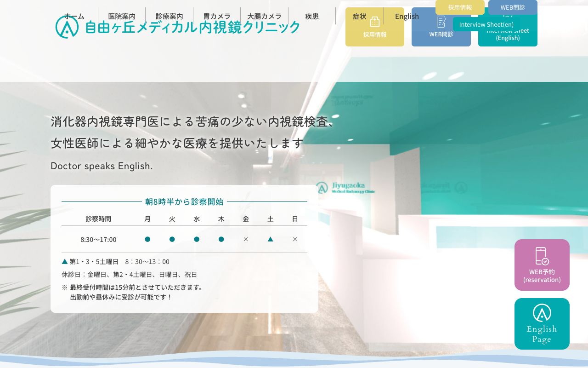The image size is (588, 368).
Task: Click the open circle mark under 月
Action: pyautogui.click(x=147, y=239)
